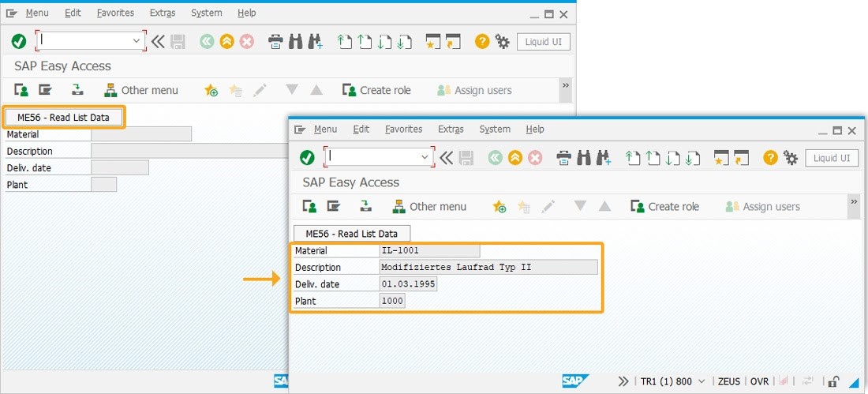868x394 pixels.
Task: Open System menu in front window
Action: click(495, 129)
